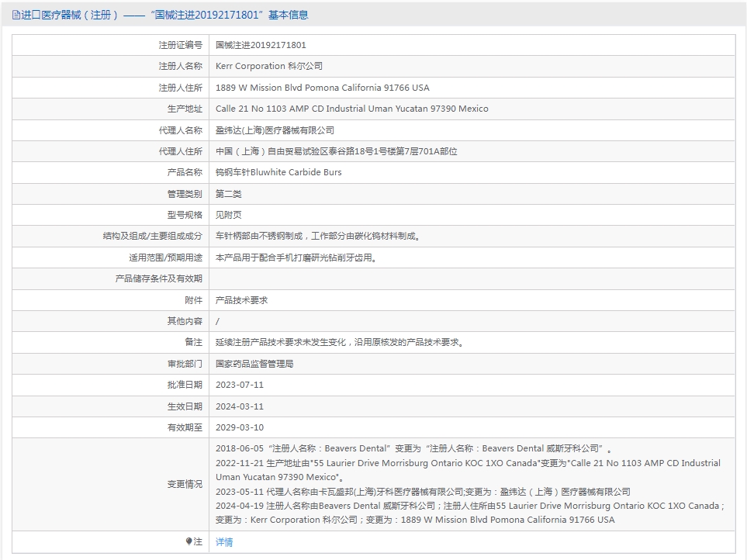The height and width of the screenshot is (560, 747).
Task: Select management class value 第二类
Action: pos(229,194)
